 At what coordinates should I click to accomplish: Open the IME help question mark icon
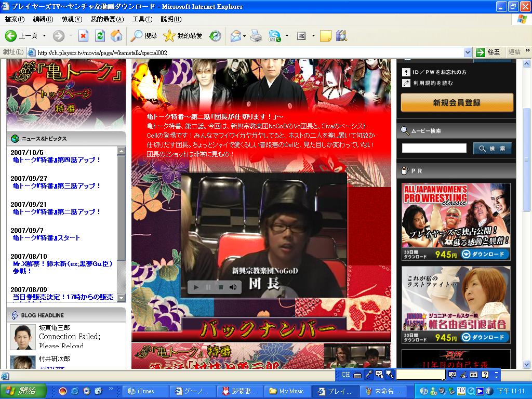tap(485, 375)
